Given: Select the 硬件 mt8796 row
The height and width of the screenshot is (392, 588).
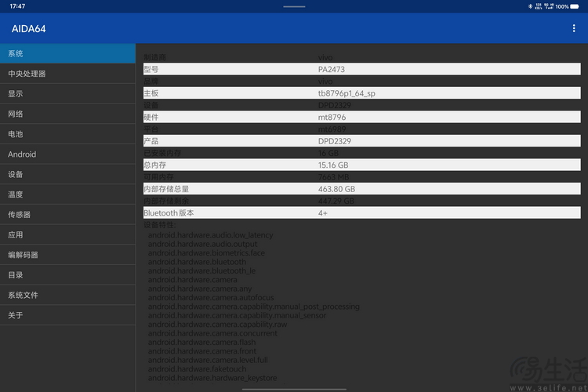Looking at the screenshot, I should (x=362, y=117).
